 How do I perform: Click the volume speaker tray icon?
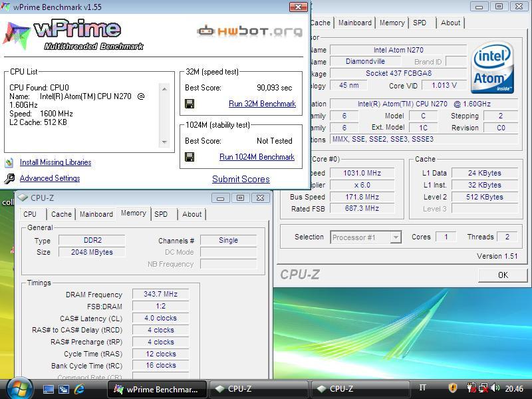coord(495,388)
